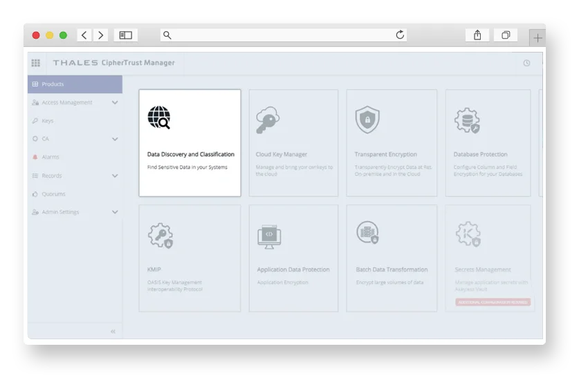Open the app grid launcher icon
The height and width of the screenshot is (380, 588).
tap(36, 63)
